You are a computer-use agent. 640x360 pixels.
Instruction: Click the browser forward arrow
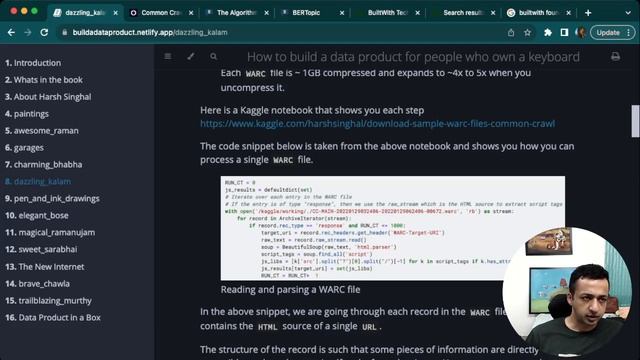(x=27, y=32)
